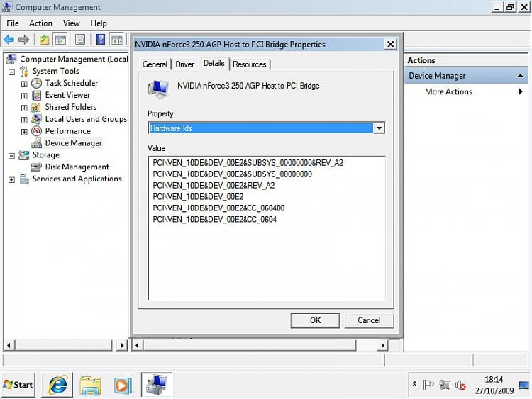Image resolution: width=532 pixels, height=399 pixels.
Task: Click the Device Manager tree icon
Action: pyautogui.click(x=36, y=143)
